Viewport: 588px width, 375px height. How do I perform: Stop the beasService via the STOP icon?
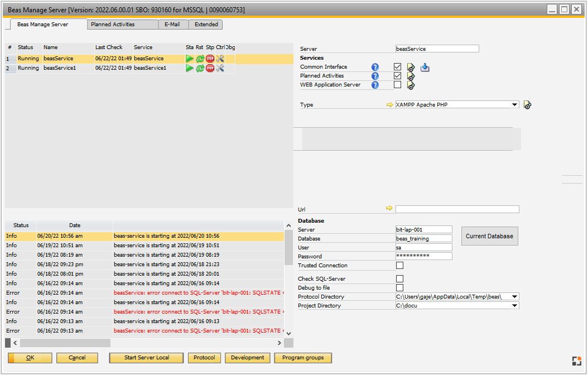coord(210,58)
